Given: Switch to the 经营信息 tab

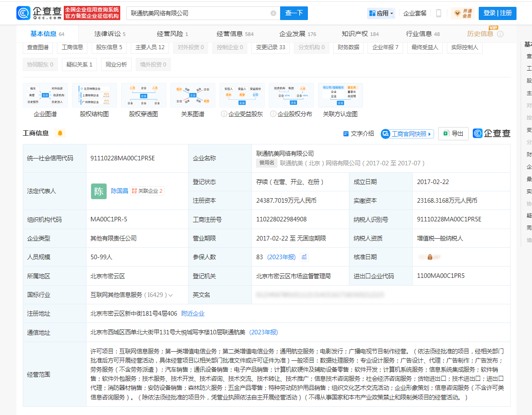Looking at the screenshot, I should tap(235, 34).
